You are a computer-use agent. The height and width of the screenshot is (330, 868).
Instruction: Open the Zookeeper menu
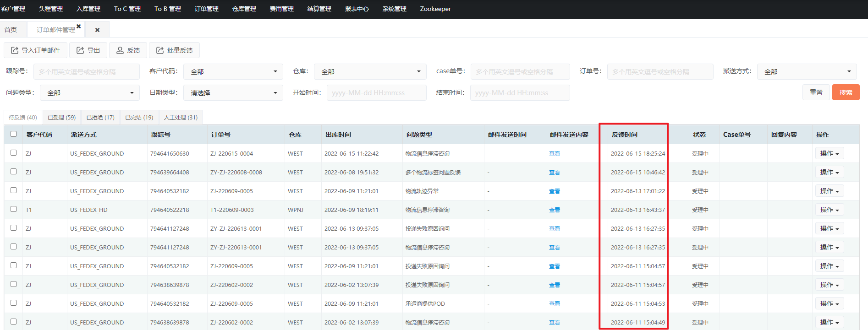click(x=435, y=9)
